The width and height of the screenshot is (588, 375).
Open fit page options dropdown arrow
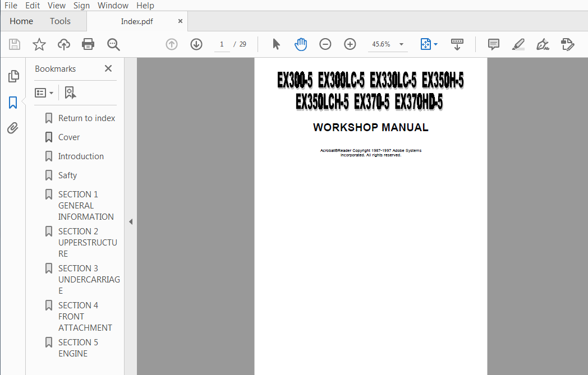point(436,44)
